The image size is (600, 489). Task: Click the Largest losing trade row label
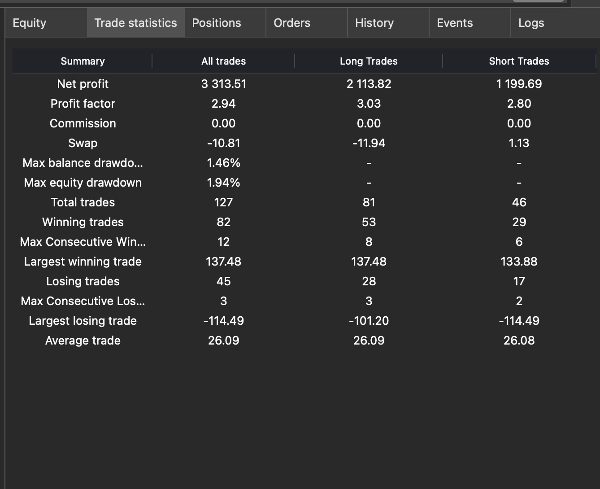click(83, 321)
